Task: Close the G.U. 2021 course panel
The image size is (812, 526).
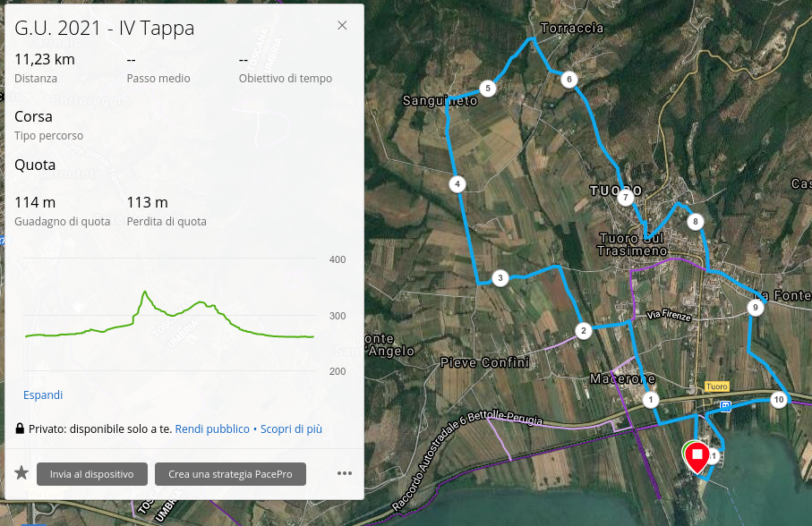Action: pos(342,26)
